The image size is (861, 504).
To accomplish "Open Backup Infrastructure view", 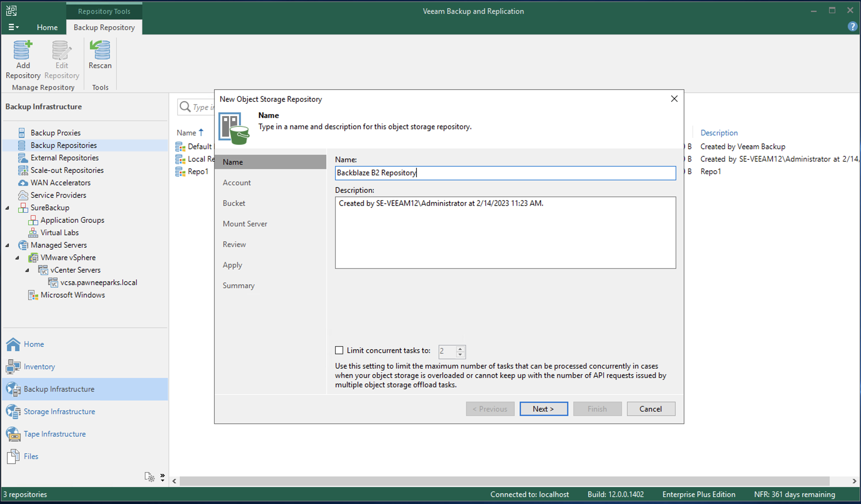I will pos(85,389).
